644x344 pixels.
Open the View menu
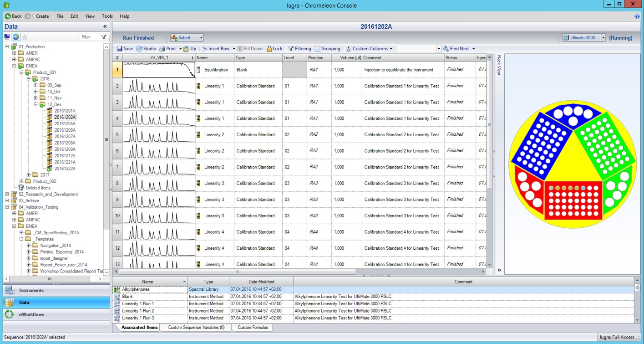[90, 16]
